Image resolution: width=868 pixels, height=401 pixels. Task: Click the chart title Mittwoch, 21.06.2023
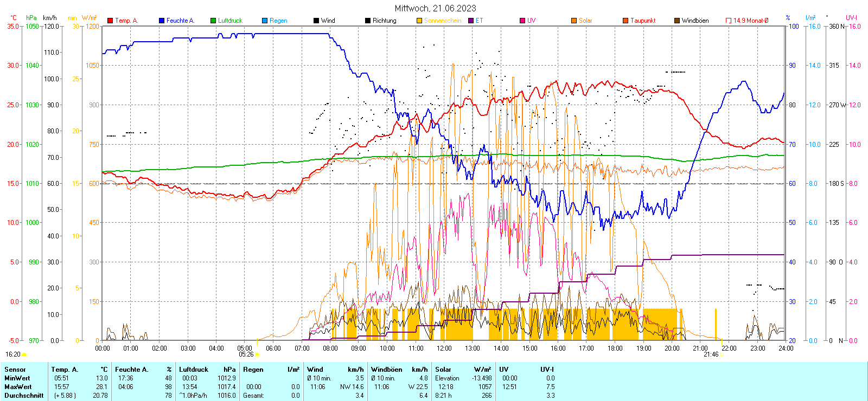pos(435,8)
